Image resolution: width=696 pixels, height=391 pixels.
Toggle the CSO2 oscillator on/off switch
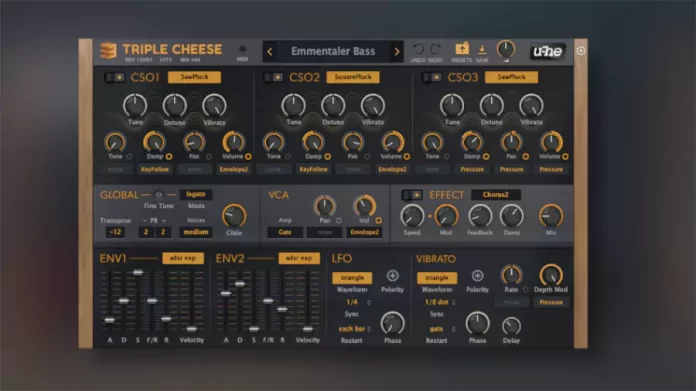273,77
